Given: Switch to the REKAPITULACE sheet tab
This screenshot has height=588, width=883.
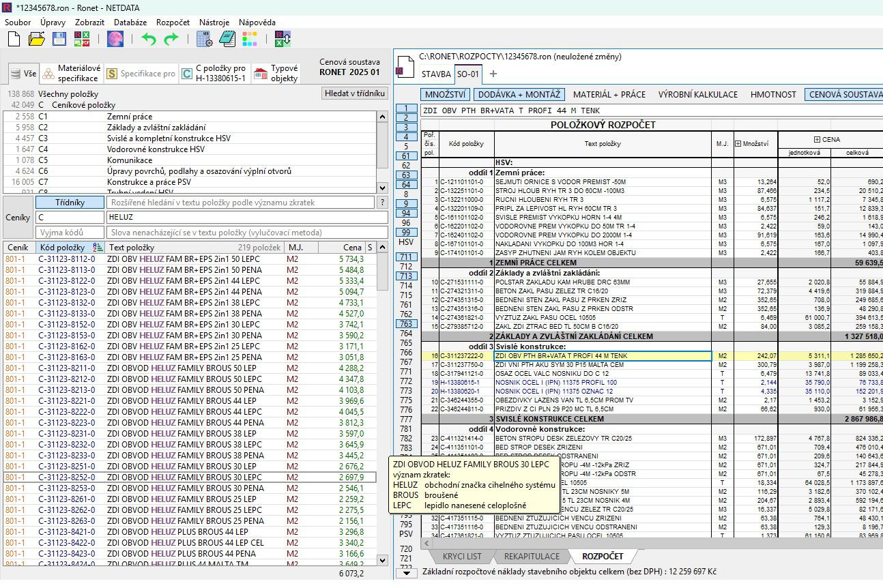Looking at the screenshot, I should (532, 557).
